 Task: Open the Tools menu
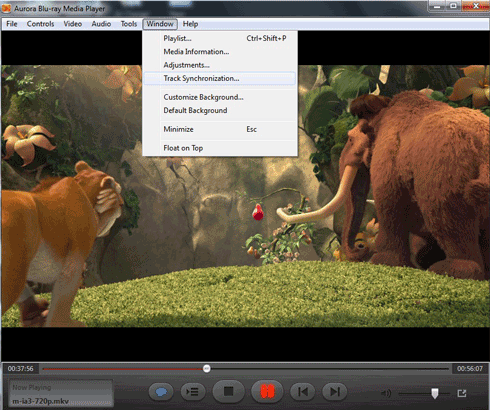129,24
